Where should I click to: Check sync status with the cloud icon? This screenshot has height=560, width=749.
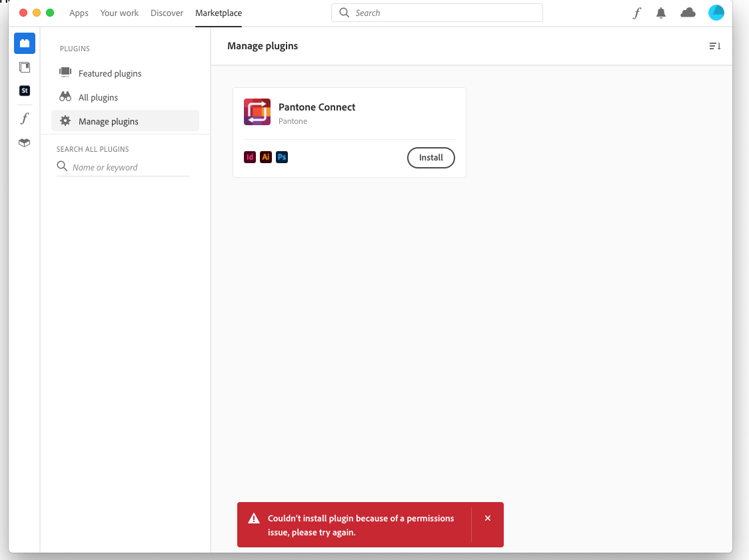pyautogui.click(x=688, y=13)
